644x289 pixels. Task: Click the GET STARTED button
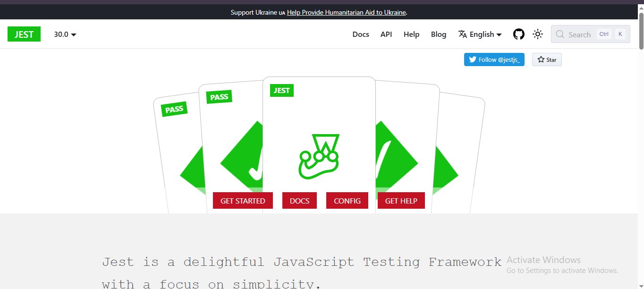[x=243, y=201]
